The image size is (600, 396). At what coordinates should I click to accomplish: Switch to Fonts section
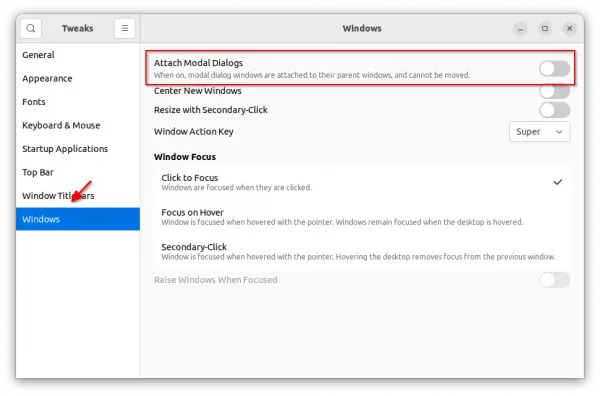pos(78,102)
